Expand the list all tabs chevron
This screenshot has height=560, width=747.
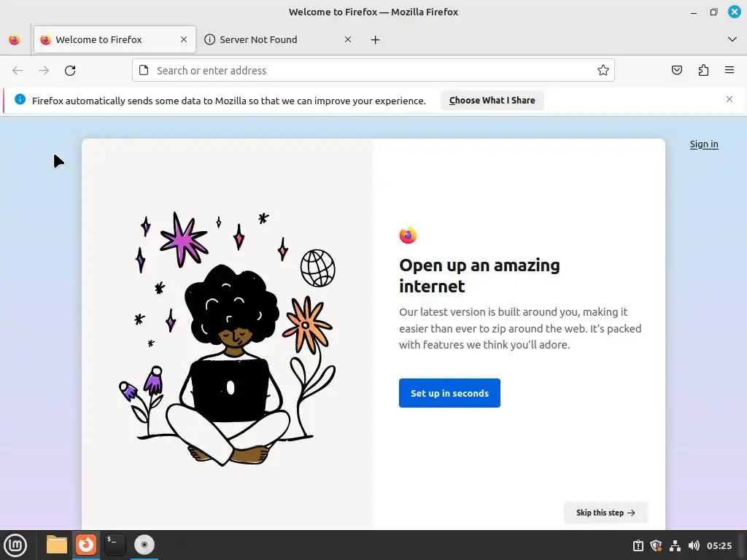[x=732, y=39]
